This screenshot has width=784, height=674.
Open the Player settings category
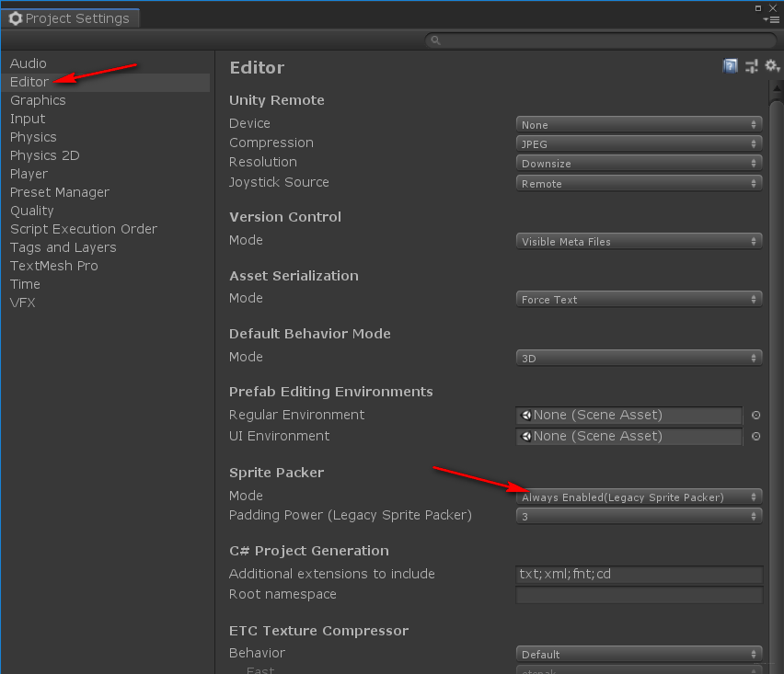tap(29, 174)
